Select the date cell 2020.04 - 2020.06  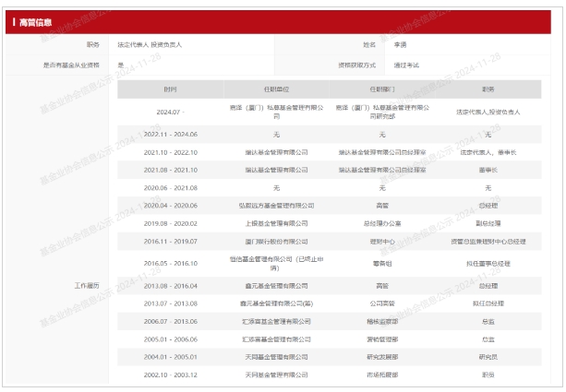point(171,206)
